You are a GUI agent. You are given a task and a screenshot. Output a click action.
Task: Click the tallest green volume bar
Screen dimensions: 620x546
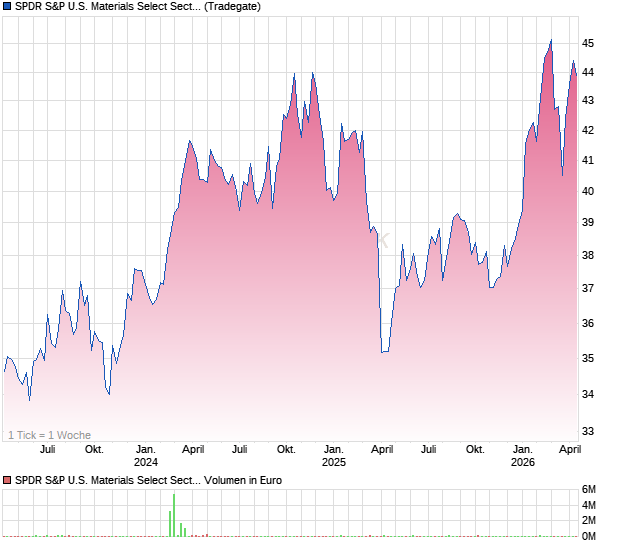coord(174,515)
